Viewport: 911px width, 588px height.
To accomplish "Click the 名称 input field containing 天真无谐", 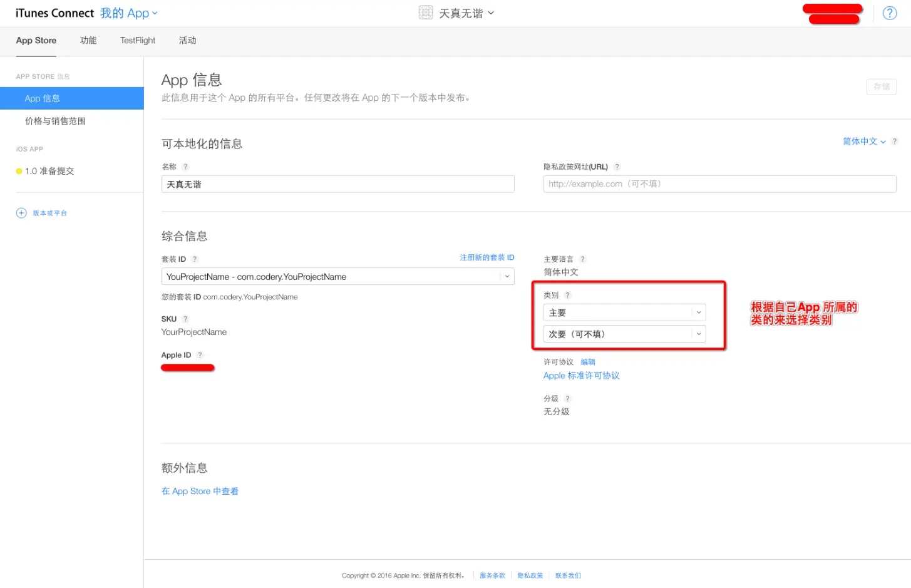I will pos(338,184).
